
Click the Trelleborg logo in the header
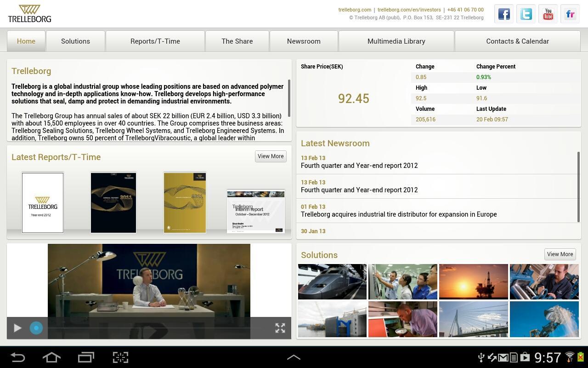pos(30,14)
